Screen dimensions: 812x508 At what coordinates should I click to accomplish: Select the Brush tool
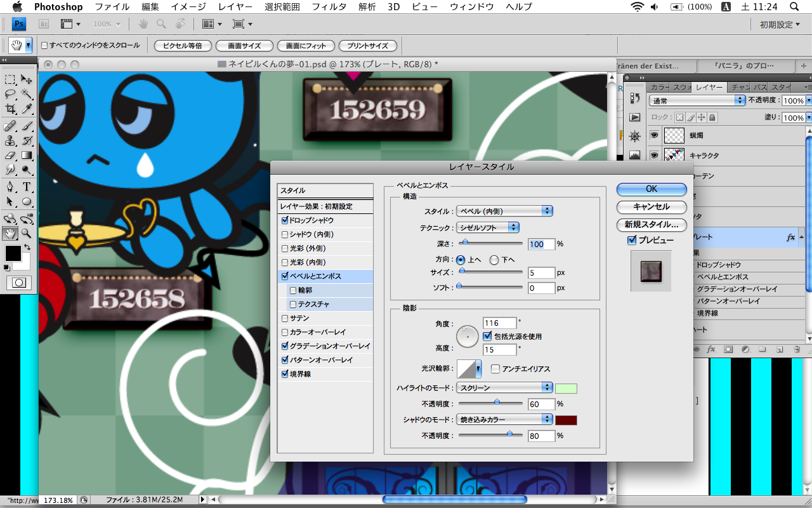[27, 125]
